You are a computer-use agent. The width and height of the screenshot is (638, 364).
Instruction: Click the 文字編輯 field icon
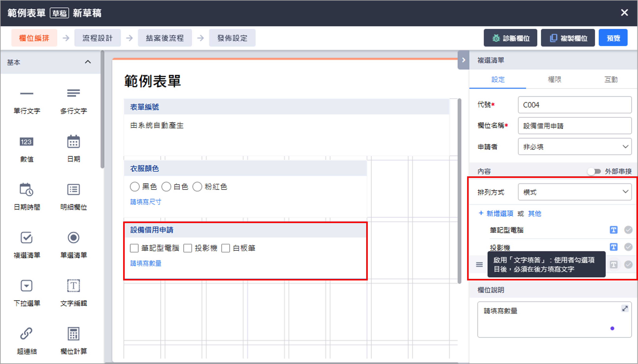(73, 286)
